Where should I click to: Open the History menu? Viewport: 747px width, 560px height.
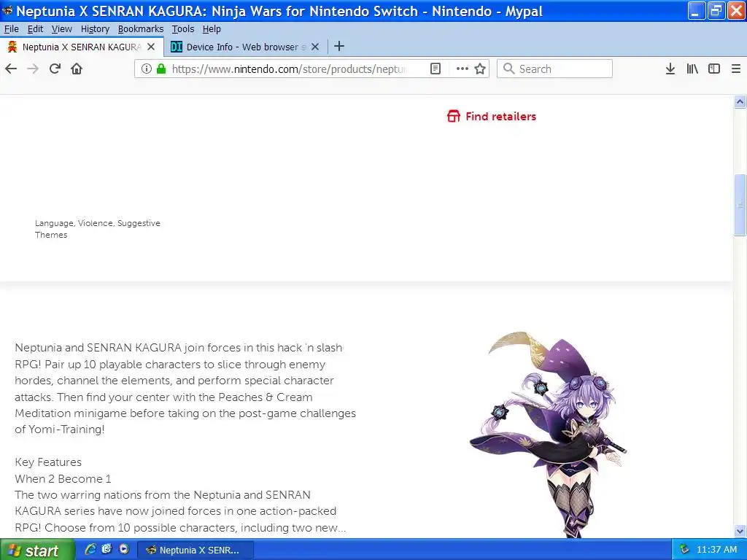95,29
